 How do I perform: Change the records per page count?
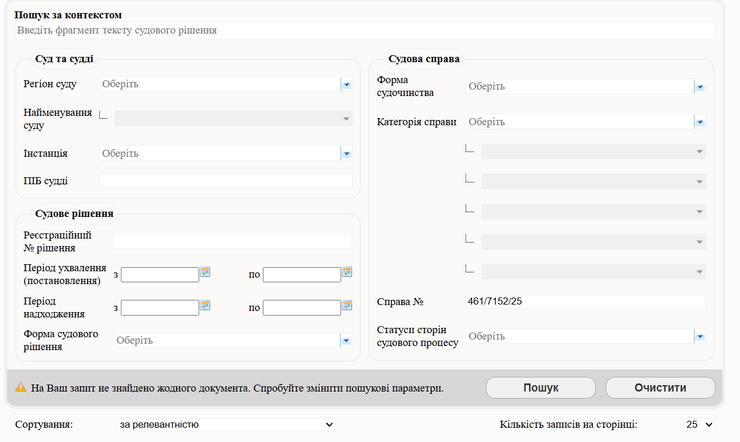pyautogui.click(x=700, y=425)
